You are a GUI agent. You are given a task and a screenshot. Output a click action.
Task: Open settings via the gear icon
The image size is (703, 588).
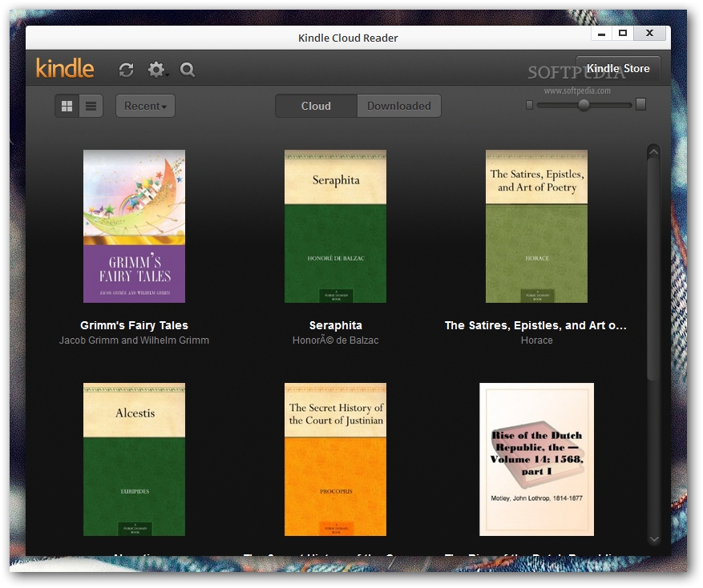point(157,70)
